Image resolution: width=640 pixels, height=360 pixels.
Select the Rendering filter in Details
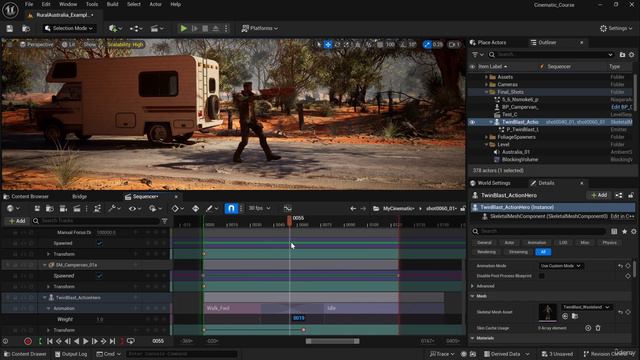[487, 252]
